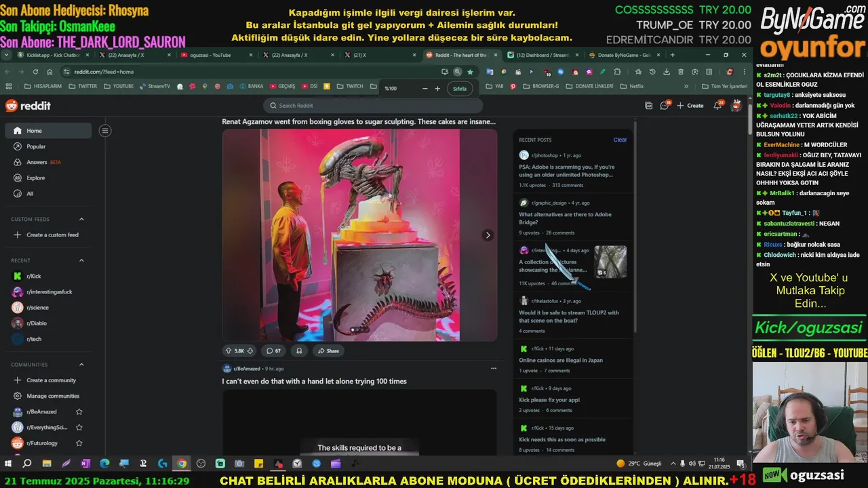Open Home in Reddit sidebar
Viewport: 868px width, 488px height.
(x=48, y=131)
